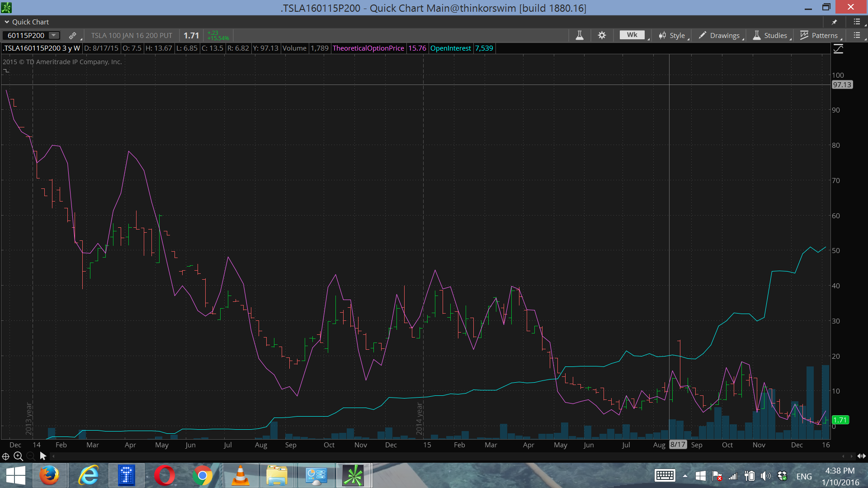868x488 pixels.
Task: Open File Explorer from the taskbar
Action: click(x=277, y=475)
